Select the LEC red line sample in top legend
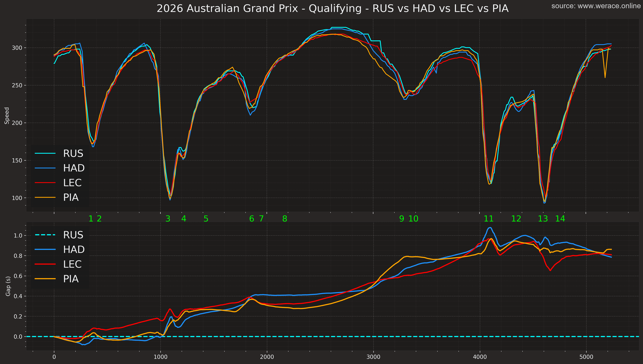 tap(45, 183)
